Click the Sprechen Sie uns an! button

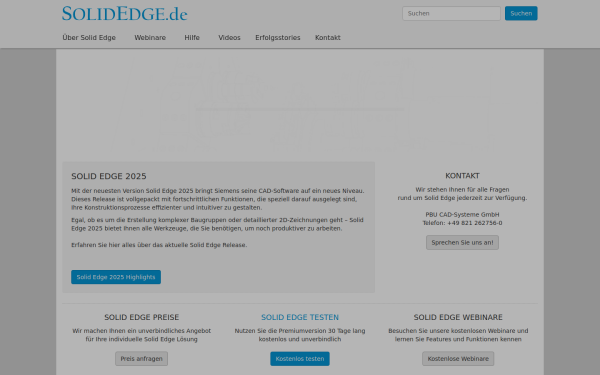pyautogui.click(x=462, y=243)
